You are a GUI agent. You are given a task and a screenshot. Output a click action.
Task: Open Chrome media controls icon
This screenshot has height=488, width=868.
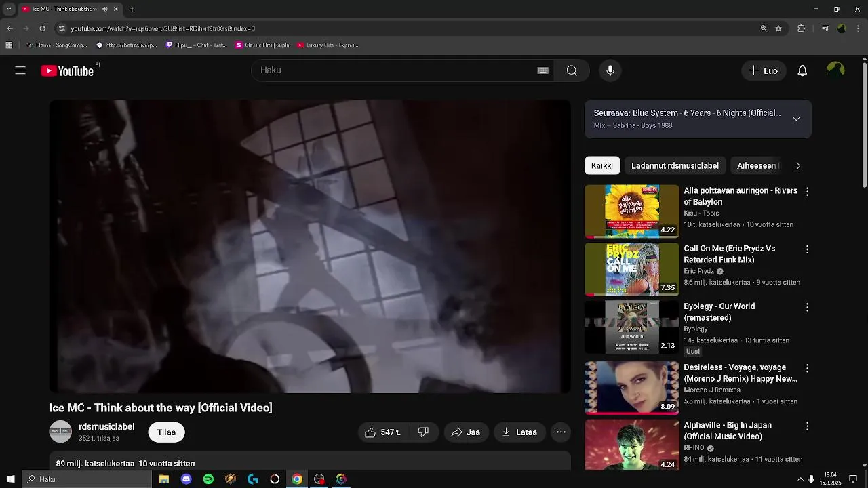825,28
